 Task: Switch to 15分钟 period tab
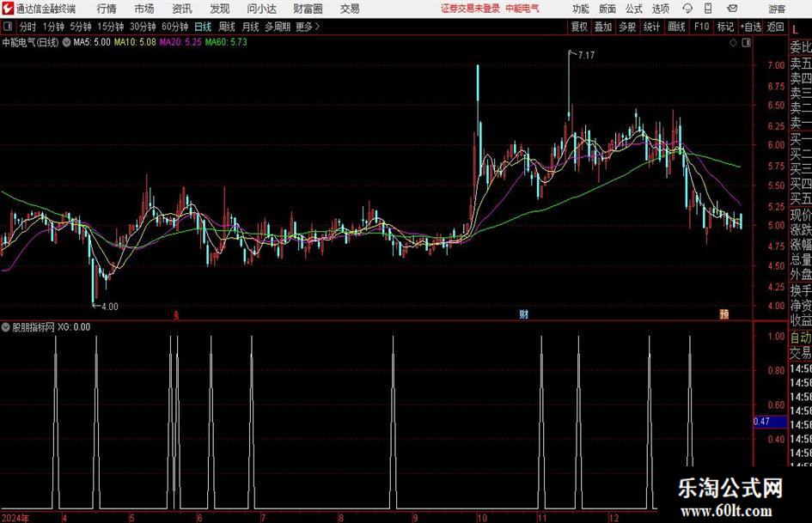tap(111, 27)
